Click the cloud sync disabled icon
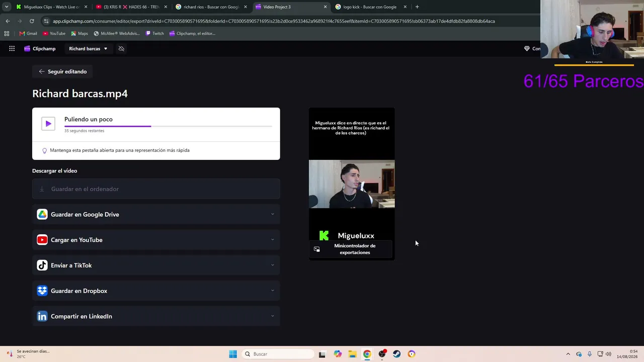Screen dimensions: 644x362 tap(121, 49)
